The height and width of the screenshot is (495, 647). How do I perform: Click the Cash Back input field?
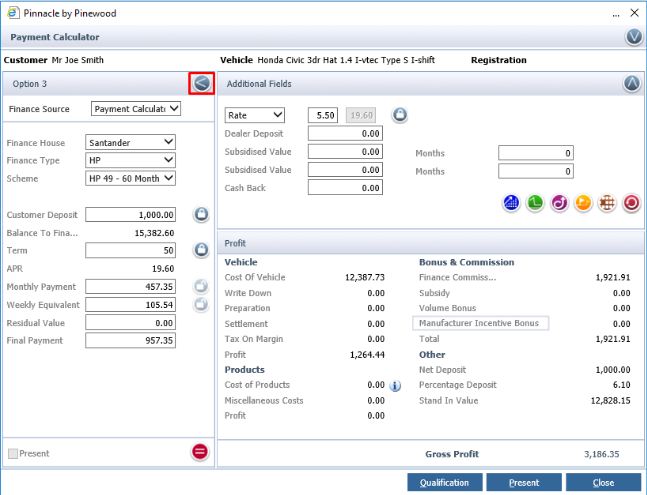click(x=345, y=188)
